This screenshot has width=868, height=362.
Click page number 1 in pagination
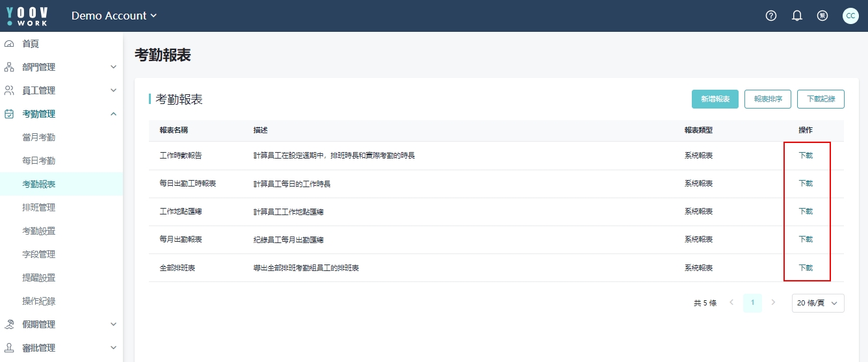[x=752, y=303]
